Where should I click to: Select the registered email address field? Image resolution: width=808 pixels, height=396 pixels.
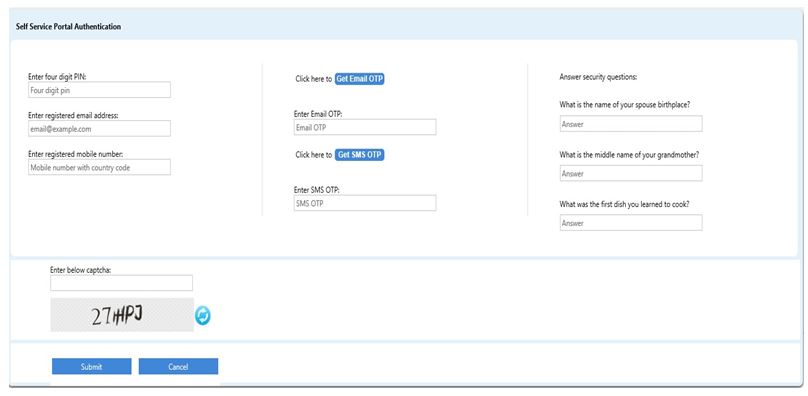(x=99, y=128)
